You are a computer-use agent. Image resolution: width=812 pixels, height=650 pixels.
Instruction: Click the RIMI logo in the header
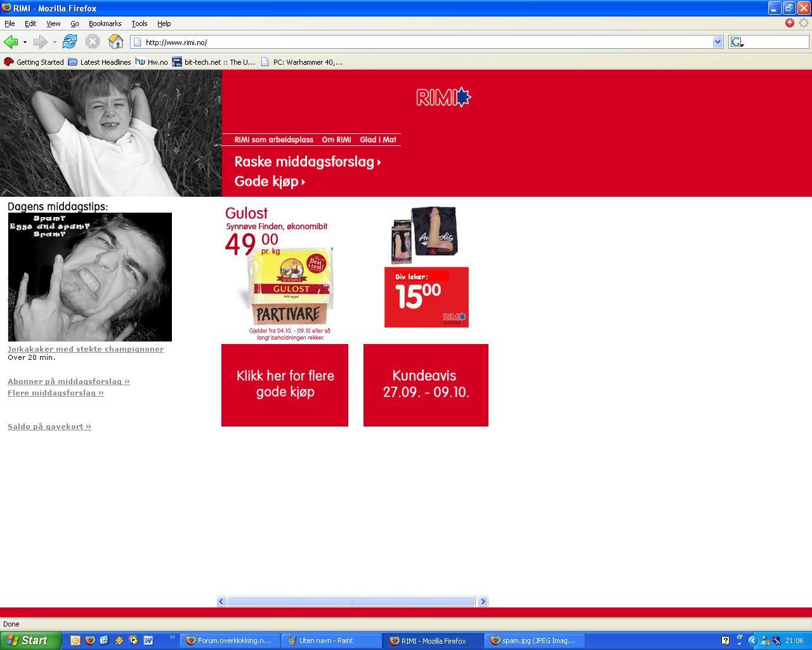click(443, 97)
